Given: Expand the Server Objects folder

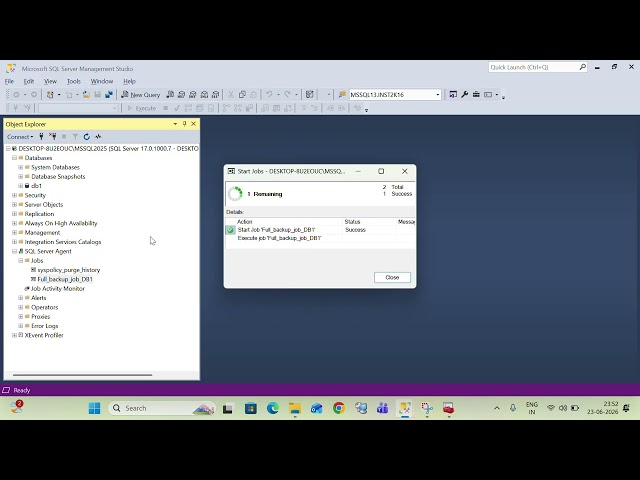Looking at the screenshot, I should [14, 204].
